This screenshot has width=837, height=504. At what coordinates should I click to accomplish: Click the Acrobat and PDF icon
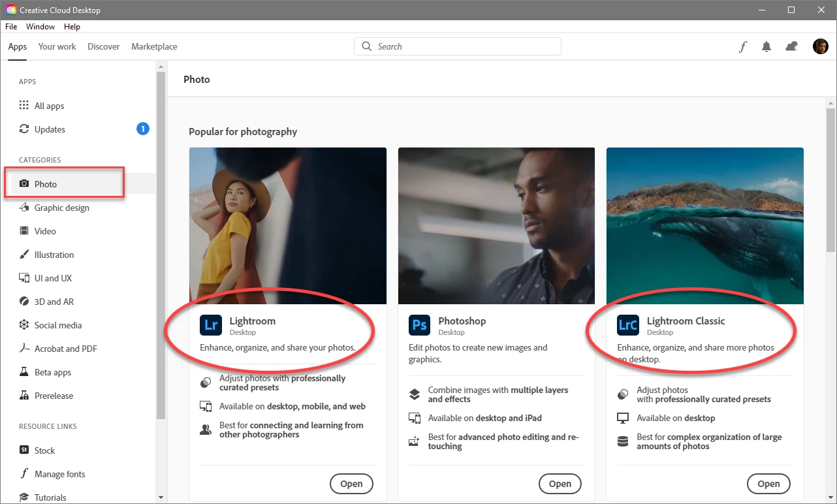tap(24, 349)
